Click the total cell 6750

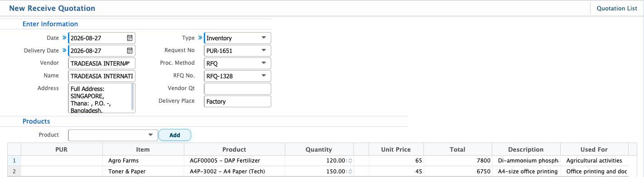click(457, 172)
